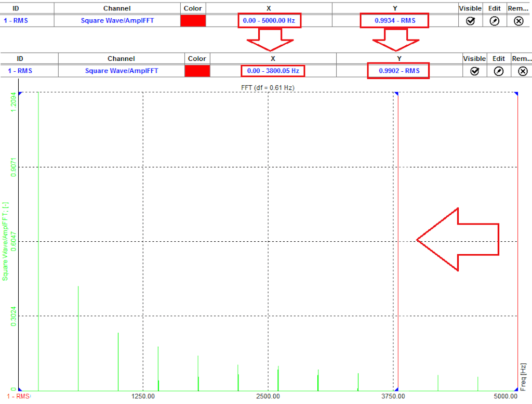Click the 0.3024 y-axis value

point(13,316)
